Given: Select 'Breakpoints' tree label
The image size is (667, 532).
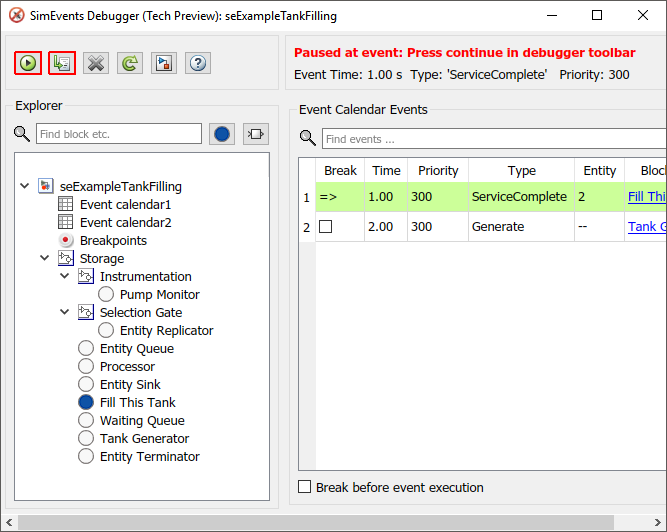Looking at the screenshot, I should [x=113, y=241].
